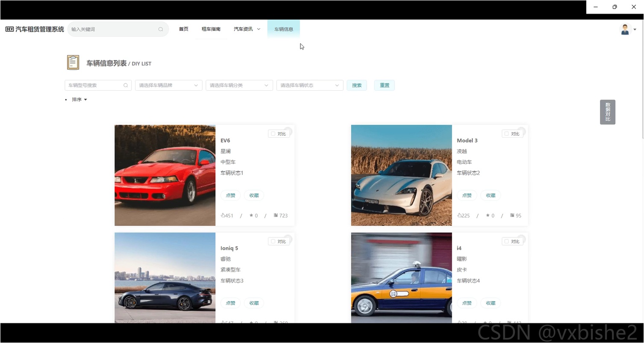The height and width of the screenshot is (343, 644).
Task: Click the brand text 曜影
Action: click(x=462, y=259)
